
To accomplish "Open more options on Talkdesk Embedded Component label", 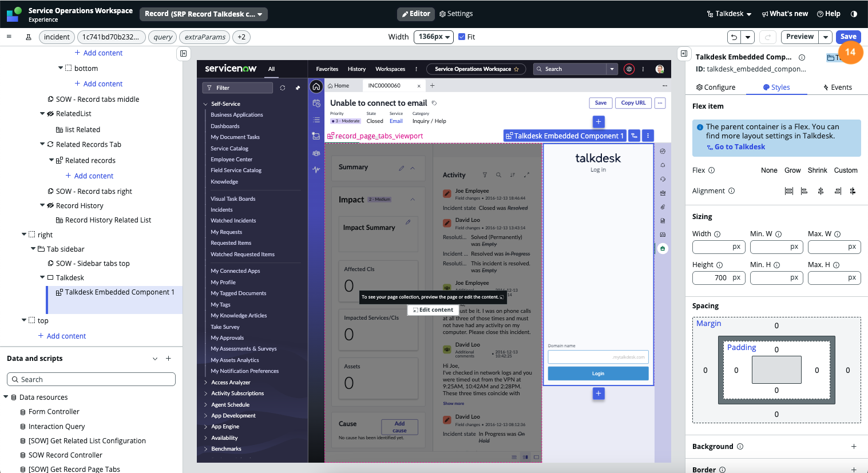I will pos(648,136).
